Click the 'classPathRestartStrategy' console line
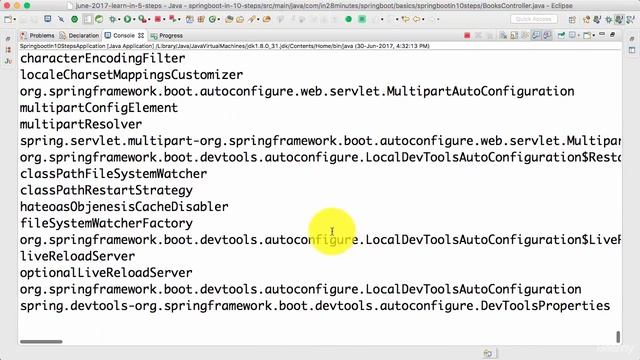The width and height of the screenshot is (640, 360). tap(106, 190)
